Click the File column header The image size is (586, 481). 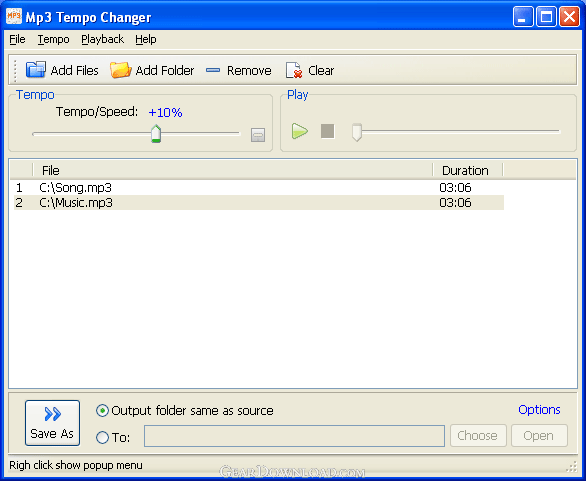point(232,170)
